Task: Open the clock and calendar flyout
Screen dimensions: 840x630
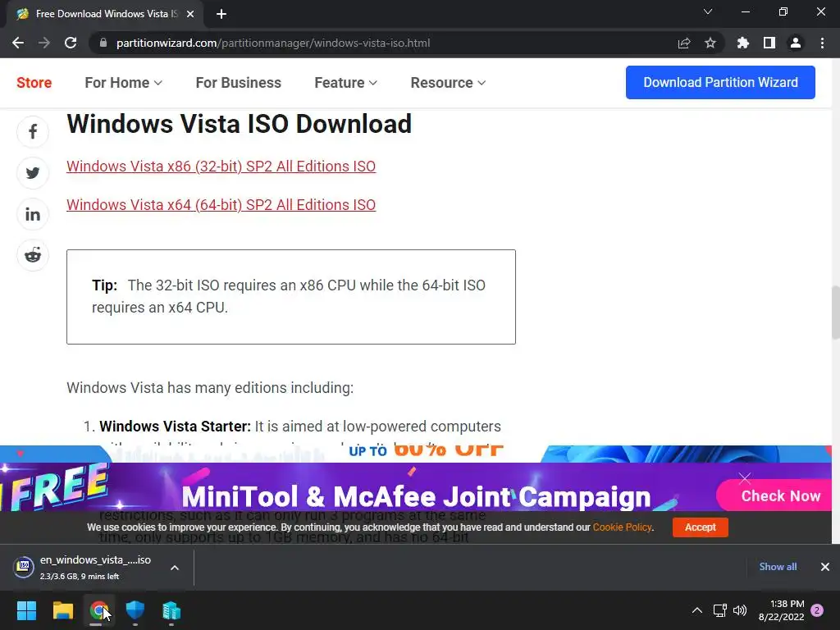Action: click(x=782, y=610)
